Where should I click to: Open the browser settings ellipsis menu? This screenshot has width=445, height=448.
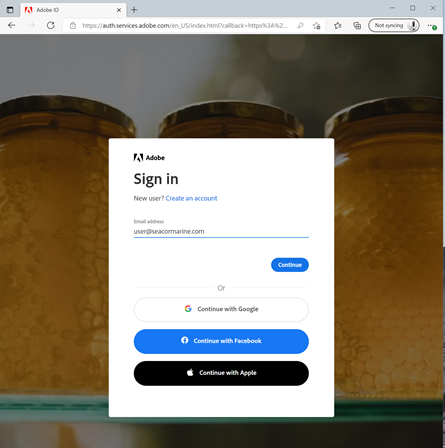point(432,26)
